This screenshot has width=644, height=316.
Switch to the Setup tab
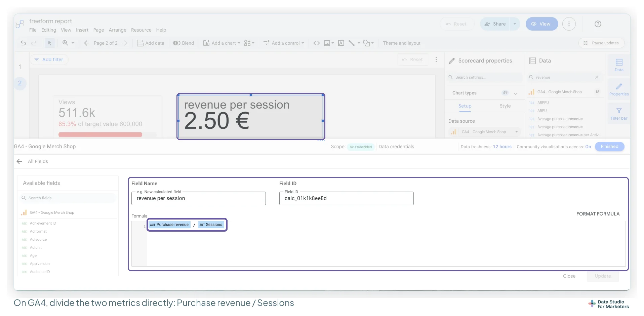point(465,106)
